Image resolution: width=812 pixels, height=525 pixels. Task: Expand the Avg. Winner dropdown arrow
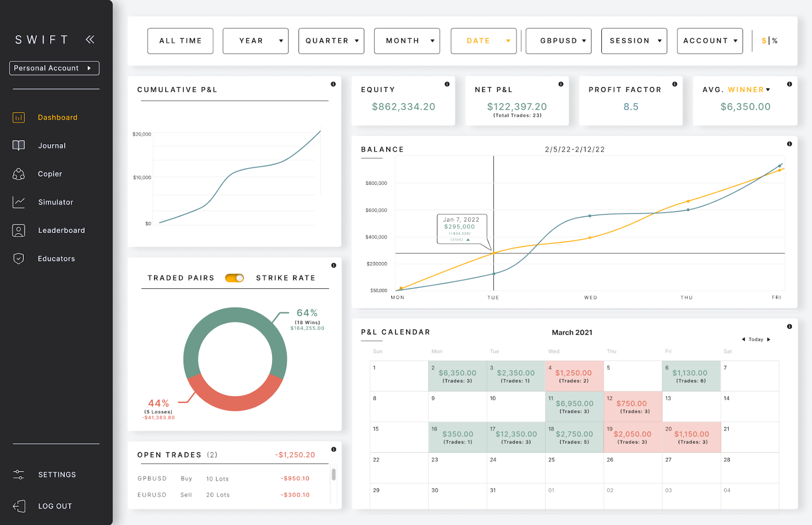click(768, 90)
